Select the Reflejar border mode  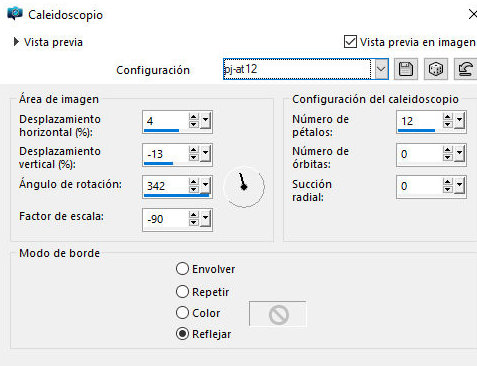pos(182,334)
